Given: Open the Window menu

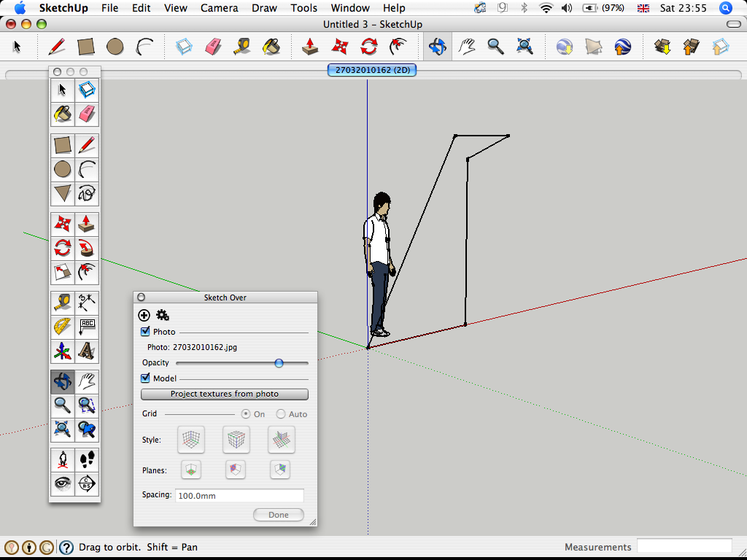Looking at the screenshot, I should pyautogui.click(x=350, y=8).
